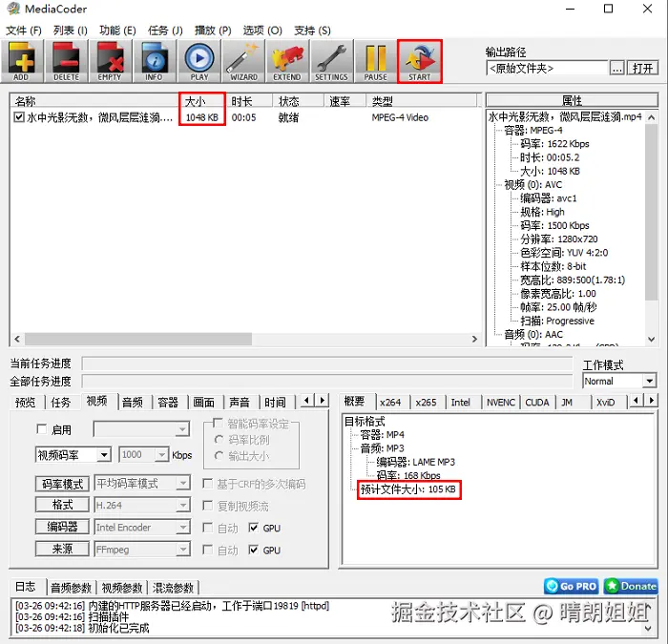Toggle the 启用 checkbox

42,429
